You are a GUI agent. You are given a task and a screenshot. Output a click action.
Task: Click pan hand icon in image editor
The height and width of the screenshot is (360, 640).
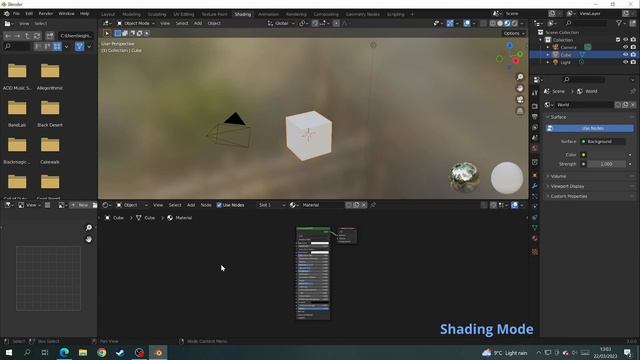tap(89, 239)
